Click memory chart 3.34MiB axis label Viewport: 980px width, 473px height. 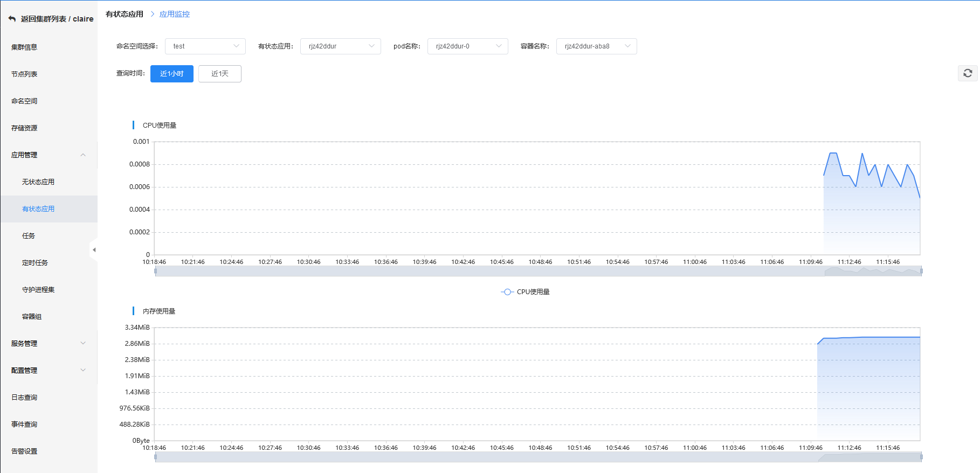point(137,328)
